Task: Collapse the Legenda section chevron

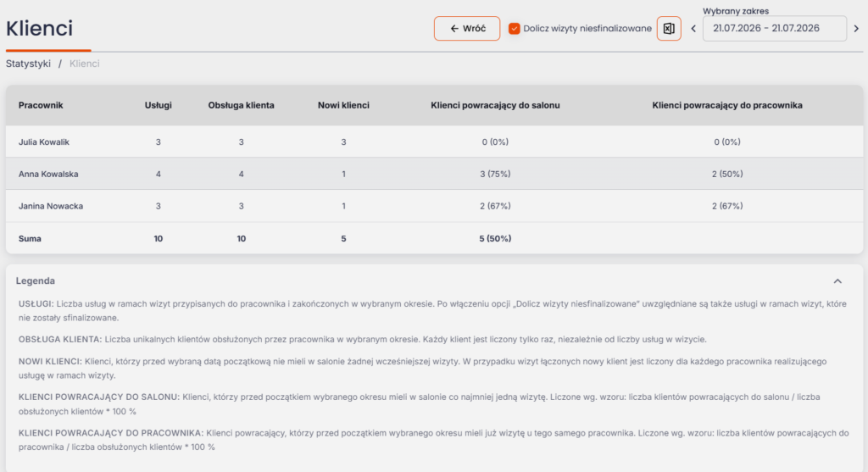Action: tap(837, 281)
